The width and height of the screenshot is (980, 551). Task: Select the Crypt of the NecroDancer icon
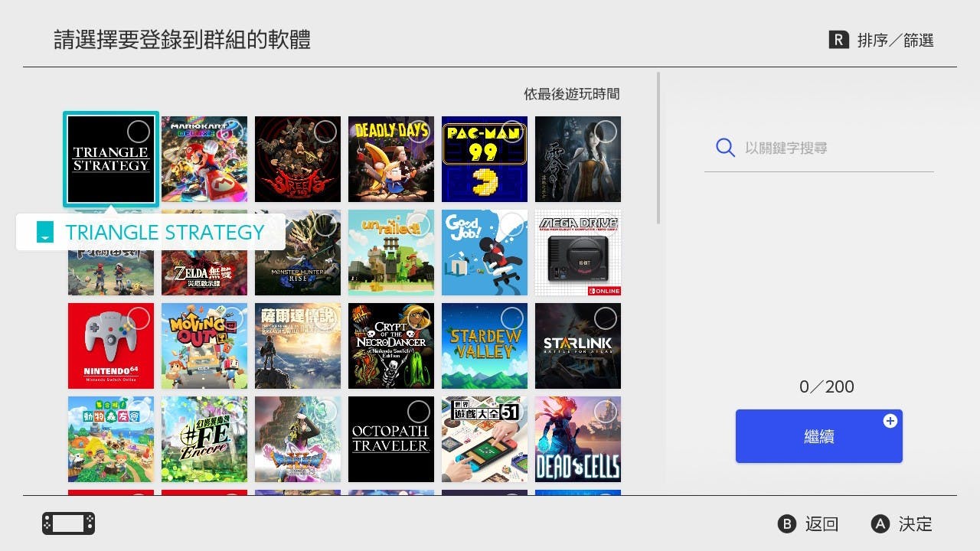pyautogui.click(x=391, y=346)
